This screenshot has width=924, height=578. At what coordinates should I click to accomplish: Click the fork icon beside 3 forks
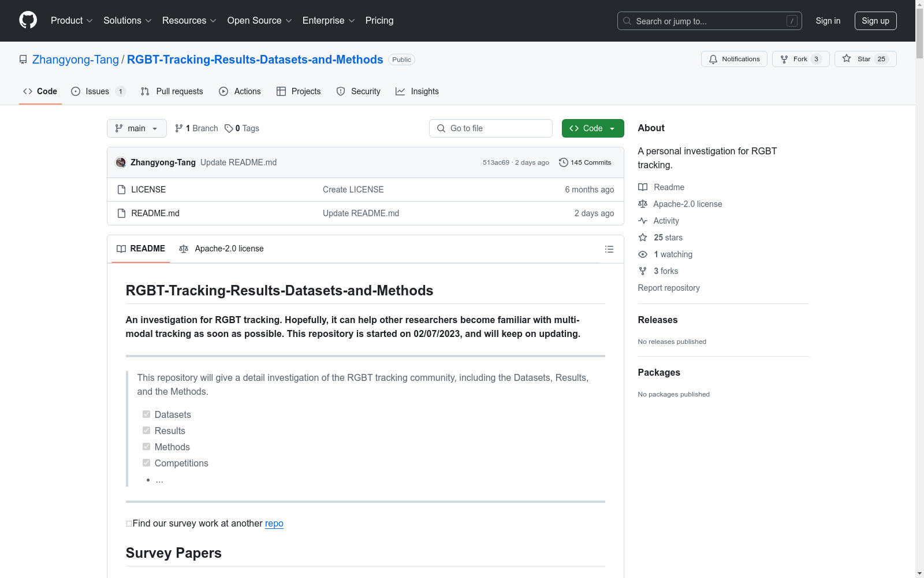coord(643,271)
